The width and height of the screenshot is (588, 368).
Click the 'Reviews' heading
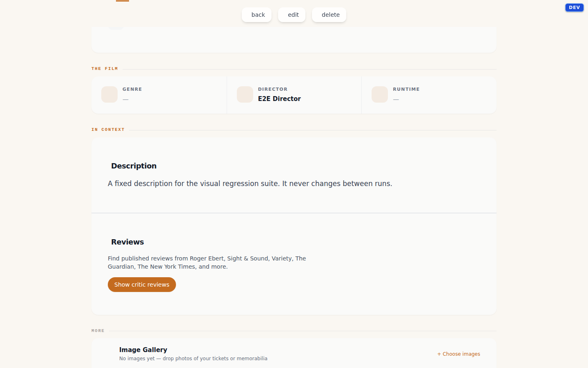point(127,242)
